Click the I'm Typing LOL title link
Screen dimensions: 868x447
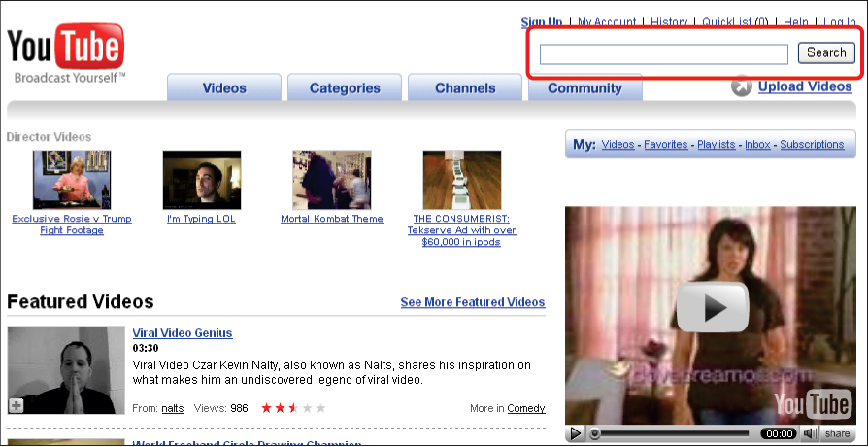[x=202, y=219]
